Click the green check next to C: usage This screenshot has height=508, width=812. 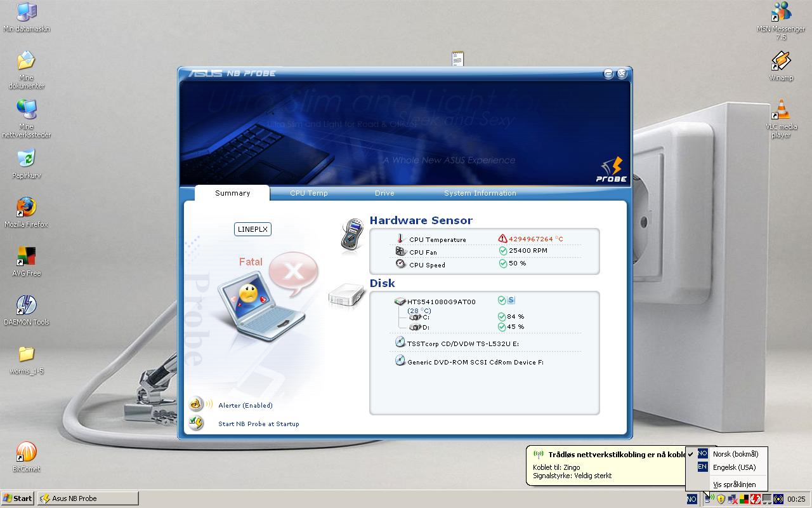point(502,317)
